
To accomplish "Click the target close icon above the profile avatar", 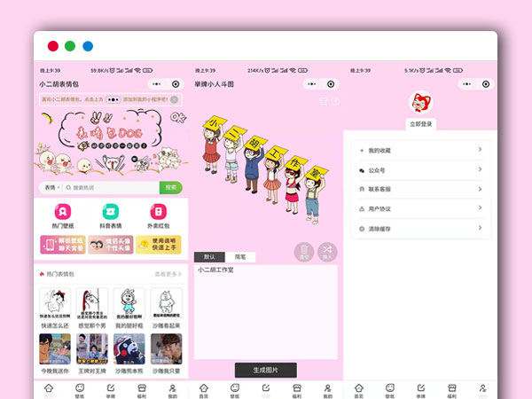I will coord(486,84).
